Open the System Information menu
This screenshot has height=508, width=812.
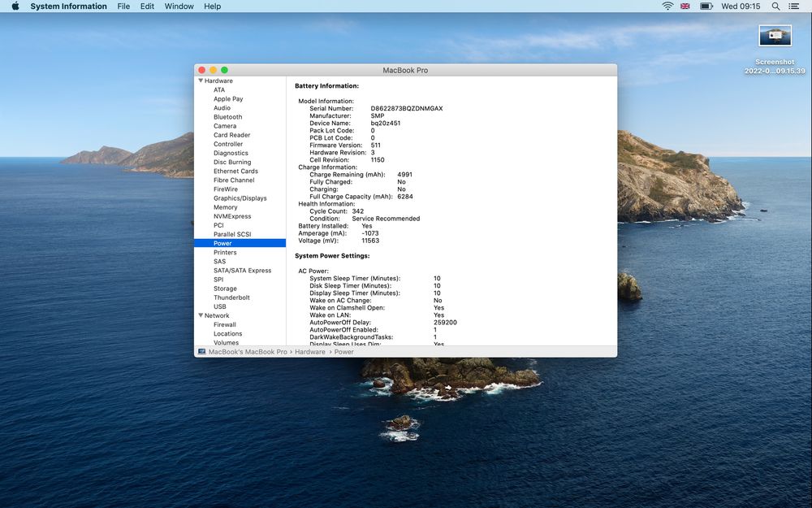[68, 7]
